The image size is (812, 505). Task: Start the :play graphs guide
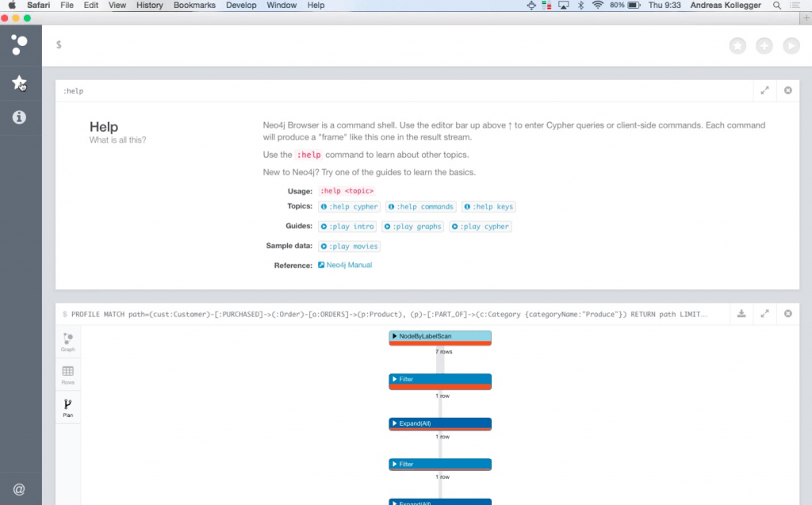(412, 227)
